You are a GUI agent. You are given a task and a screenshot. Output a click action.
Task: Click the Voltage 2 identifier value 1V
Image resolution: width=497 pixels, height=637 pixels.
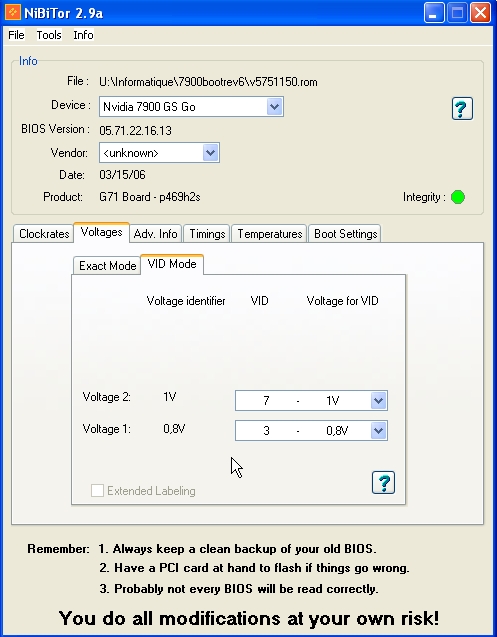[169, 397]
